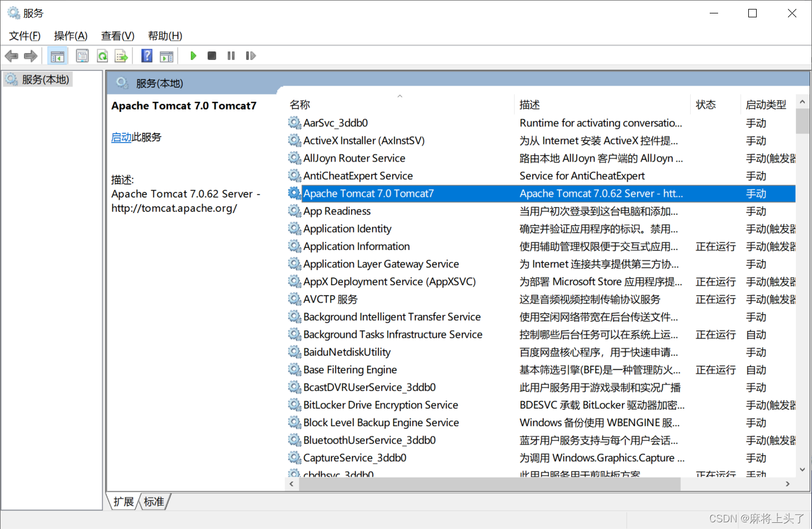Click the 启动 link to start service
Image resolution: width=812 pixels, height=529 pixels.
click(x=121, y=137)
